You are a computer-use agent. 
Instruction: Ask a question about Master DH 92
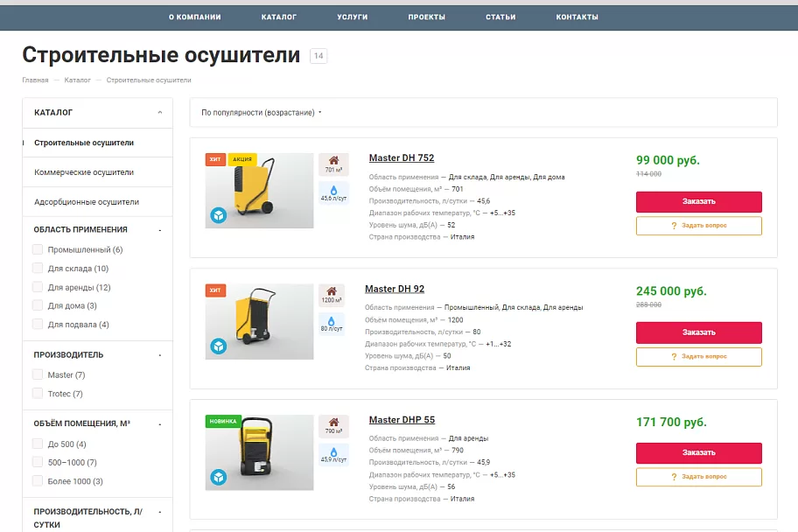pos(699,356)
